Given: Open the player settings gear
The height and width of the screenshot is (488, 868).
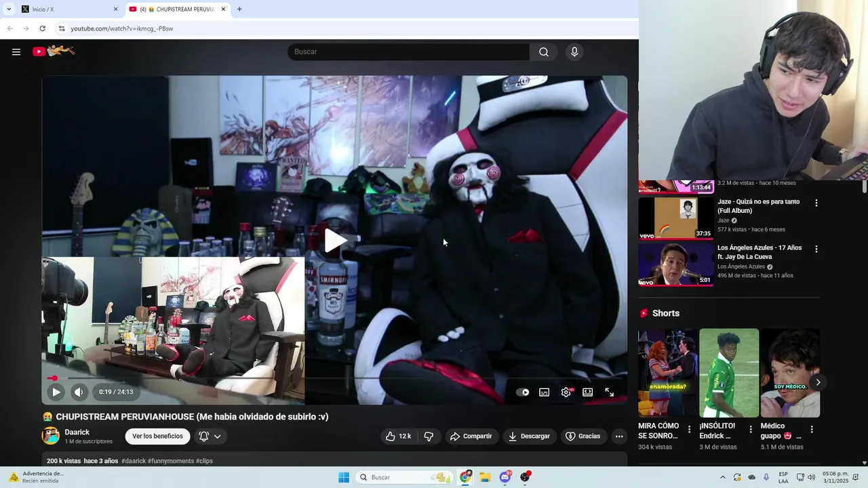Looking at the screenshot, I should (x=566, y=392).
